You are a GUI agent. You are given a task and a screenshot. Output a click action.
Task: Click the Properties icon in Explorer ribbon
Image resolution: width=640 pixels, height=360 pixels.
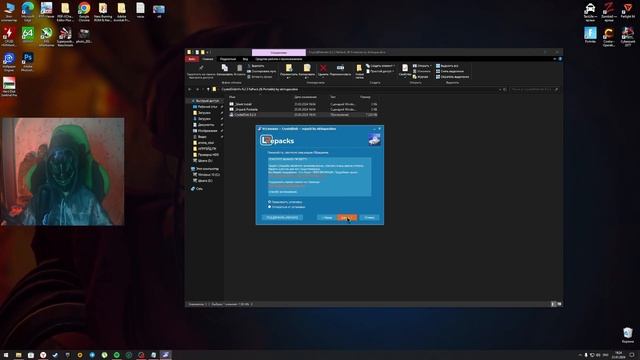coord(404,70)
